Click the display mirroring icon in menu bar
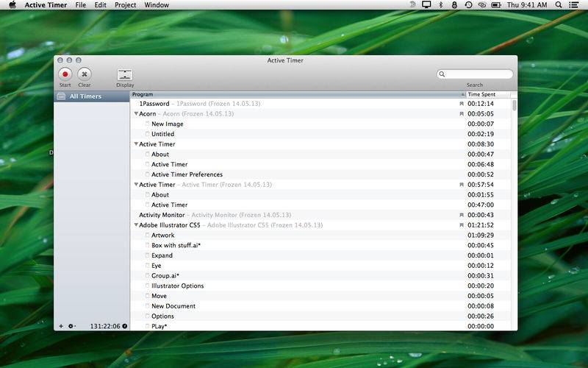Viewport: 588px width, 368px height. 426,5
